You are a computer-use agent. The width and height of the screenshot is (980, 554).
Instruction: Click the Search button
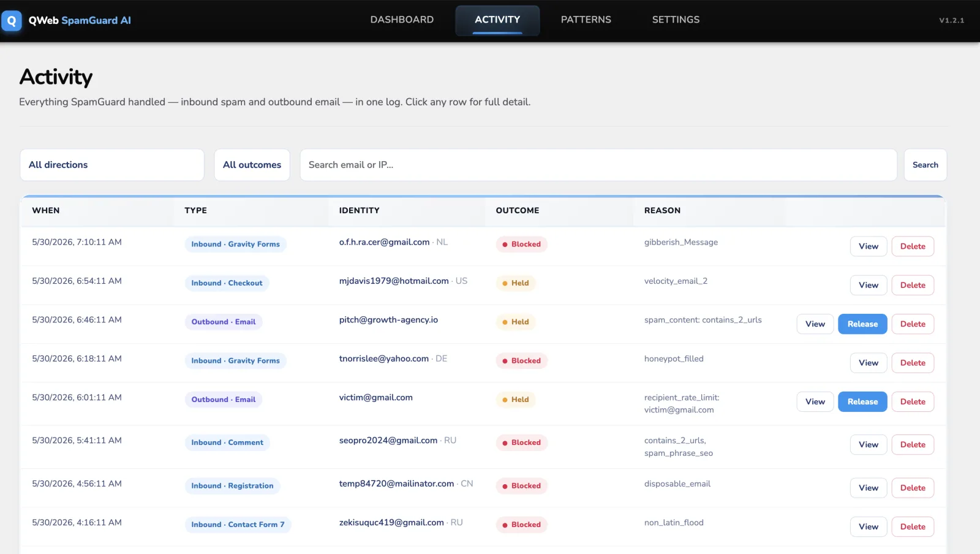[x=925, y=165]
